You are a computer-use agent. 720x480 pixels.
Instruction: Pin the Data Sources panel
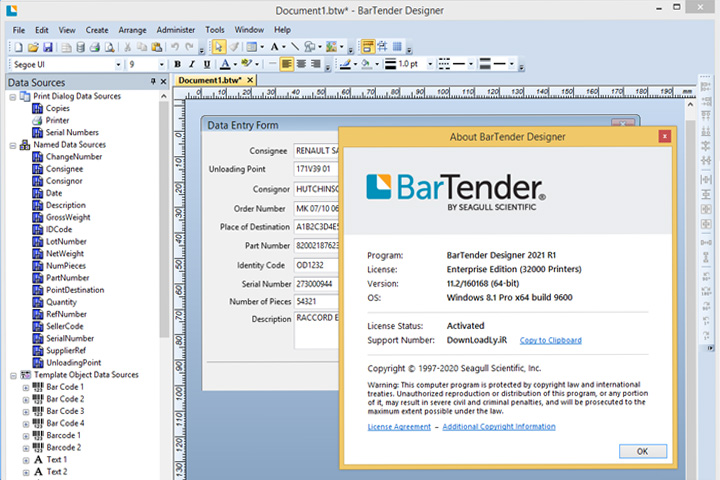point(153,81)
